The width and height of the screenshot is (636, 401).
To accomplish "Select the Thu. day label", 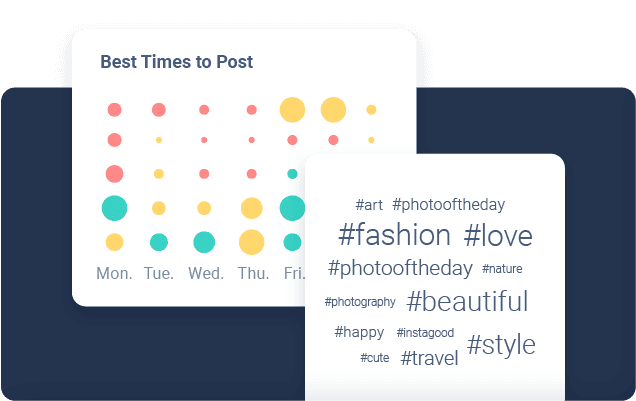I will [252, 273].
